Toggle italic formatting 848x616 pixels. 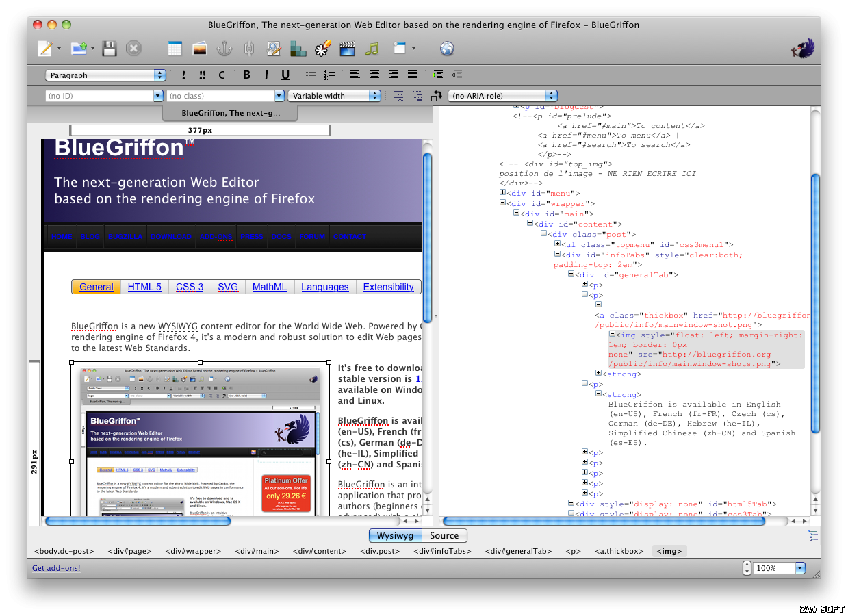[266, 75]
